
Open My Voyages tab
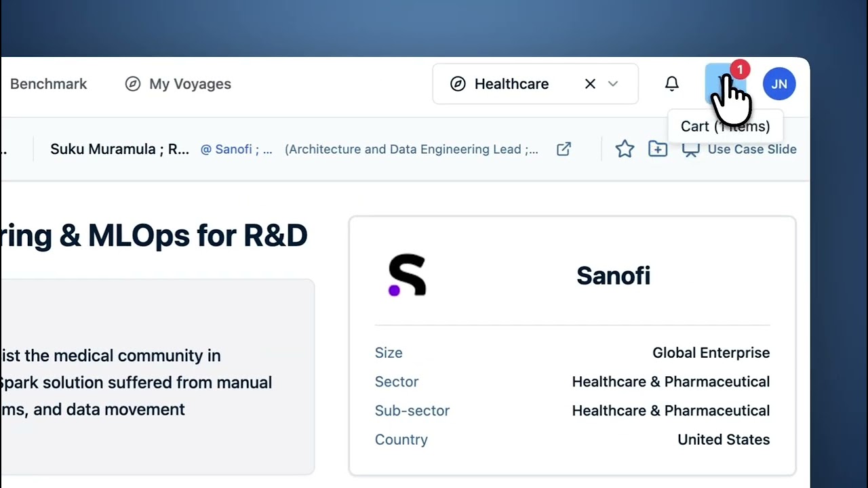178,84
